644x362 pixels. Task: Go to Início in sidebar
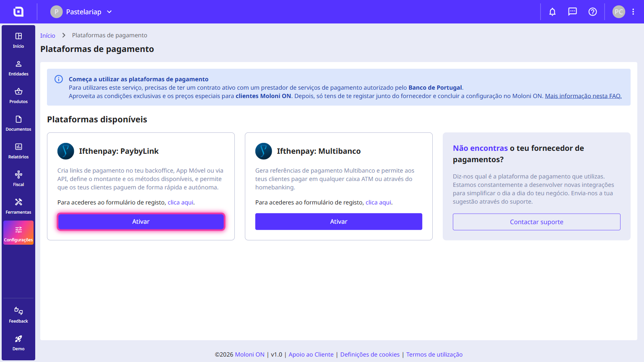pos(18,40)
